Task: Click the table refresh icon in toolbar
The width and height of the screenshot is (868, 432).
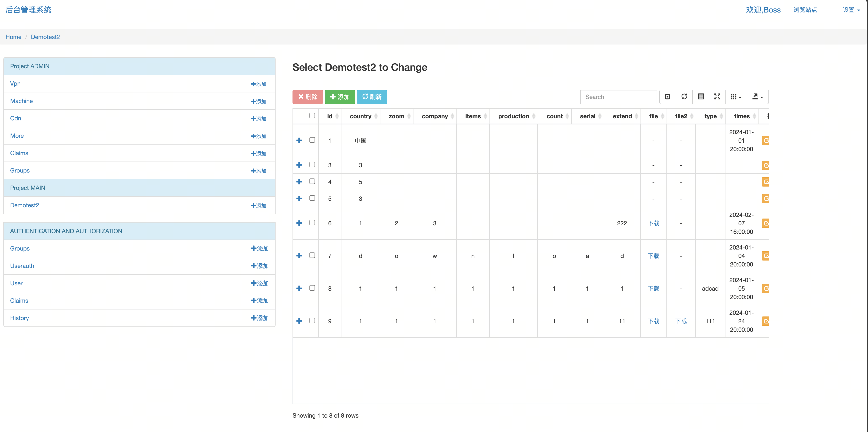Action: tap(684, 97)
